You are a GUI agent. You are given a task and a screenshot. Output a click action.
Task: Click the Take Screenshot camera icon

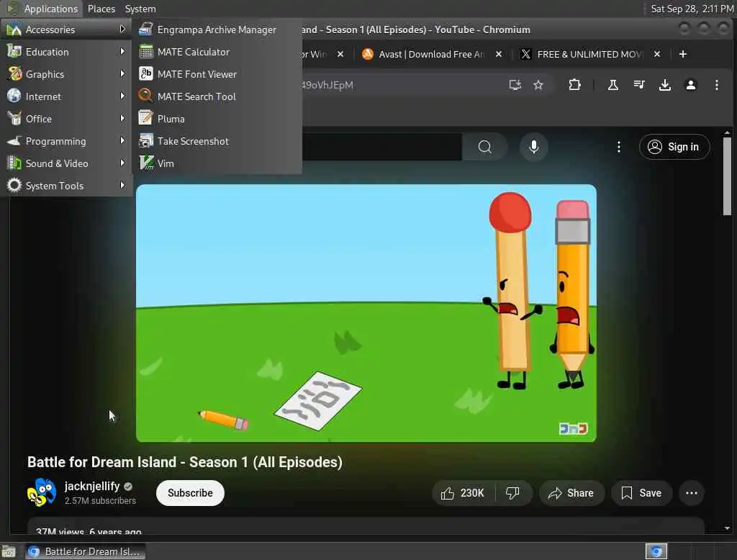pyautogui.click(x=145, y=140)
